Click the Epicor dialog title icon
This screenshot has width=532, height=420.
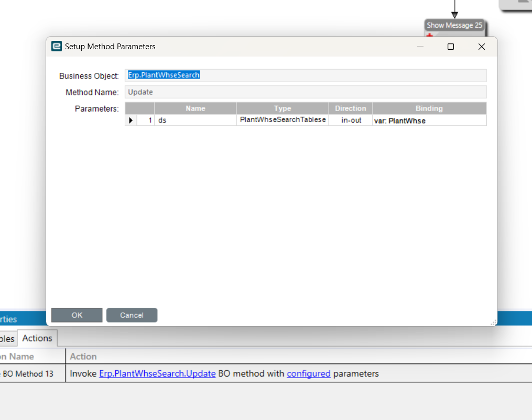(x=56, y=46)
